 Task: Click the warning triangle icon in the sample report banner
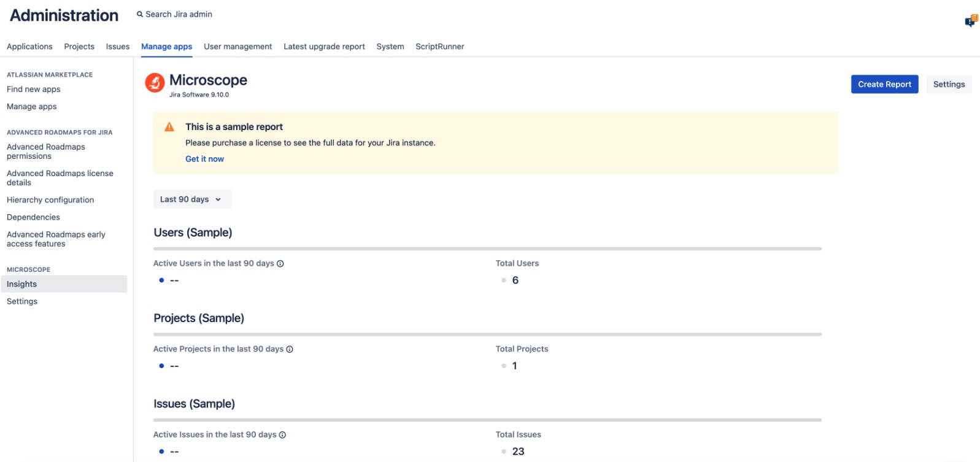(169, 127)
